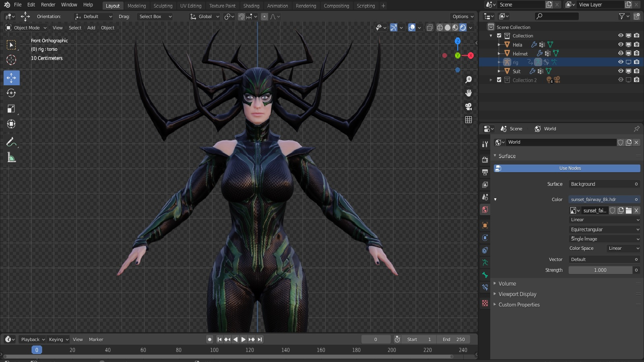The width and height of the screenshot is (644, 362).
Task: Jump to the timeline start frame
Action: click(x=219, y=339)
